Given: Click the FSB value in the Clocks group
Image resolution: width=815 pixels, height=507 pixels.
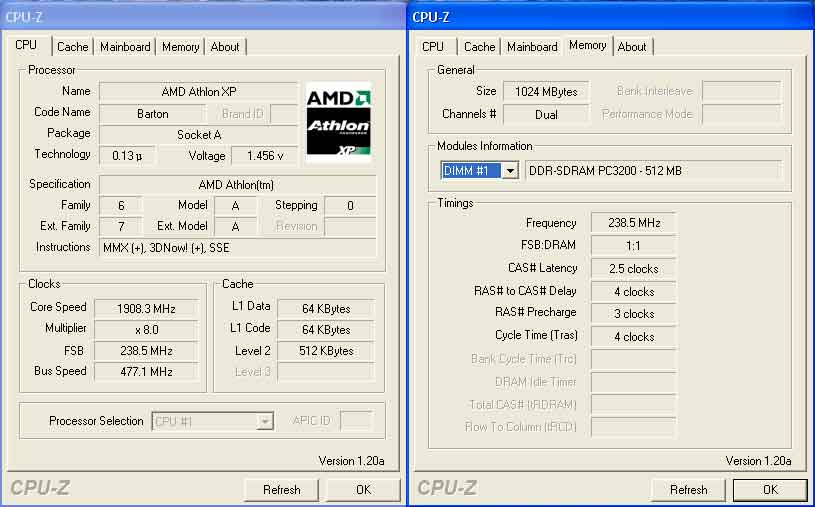Looking at the screenshot, I should [146, 351].
